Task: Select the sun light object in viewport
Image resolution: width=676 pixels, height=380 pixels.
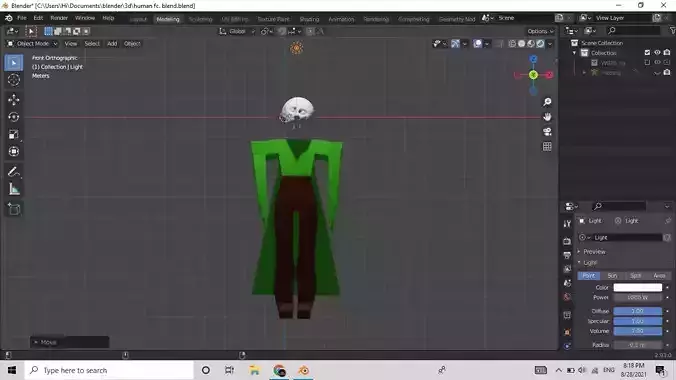Action: pyautogui.click(x=296, y=48)
